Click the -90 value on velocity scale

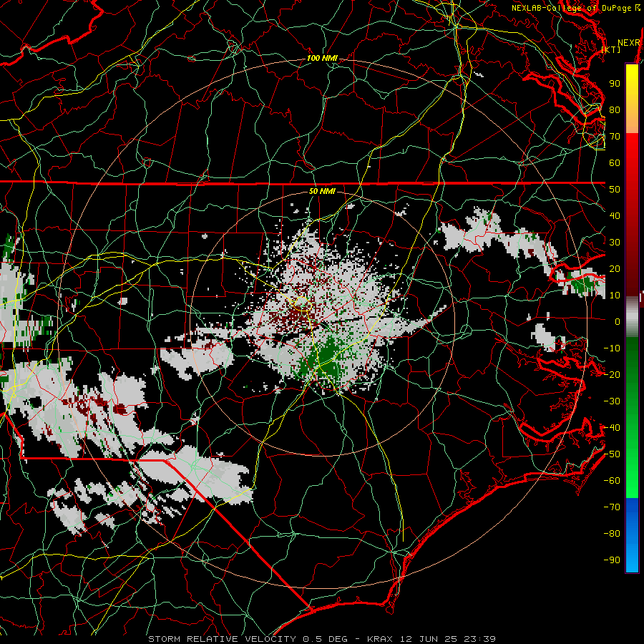coord(612,560)
